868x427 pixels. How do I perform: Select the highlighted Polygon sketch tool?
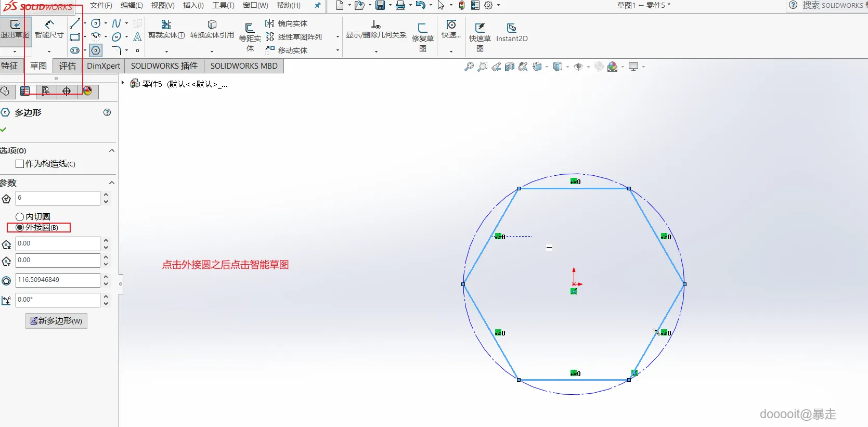click(96, 50)
